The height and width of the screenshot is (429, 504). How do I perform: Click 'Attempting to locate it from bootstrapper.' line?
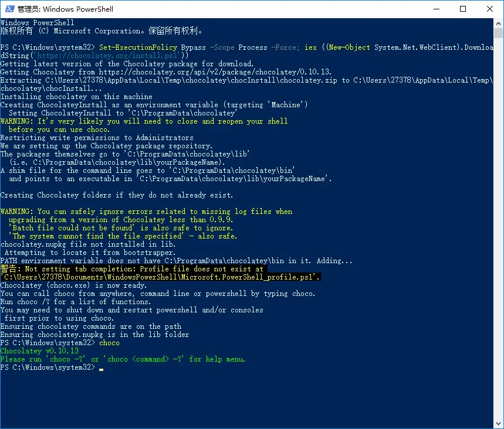[90, 253]
